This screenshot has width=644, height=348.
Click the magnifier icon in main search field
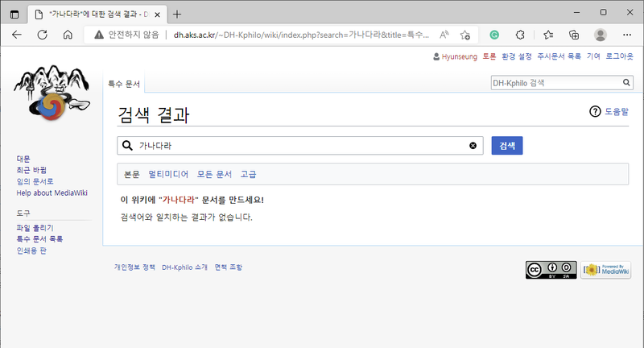tap(127, 146)
